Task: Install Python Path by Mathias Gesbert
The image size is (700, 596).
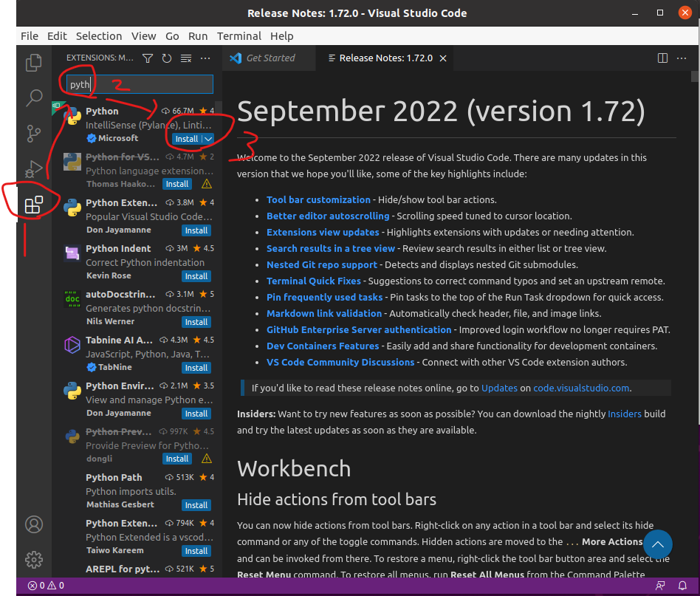Action: coord(196,505)
